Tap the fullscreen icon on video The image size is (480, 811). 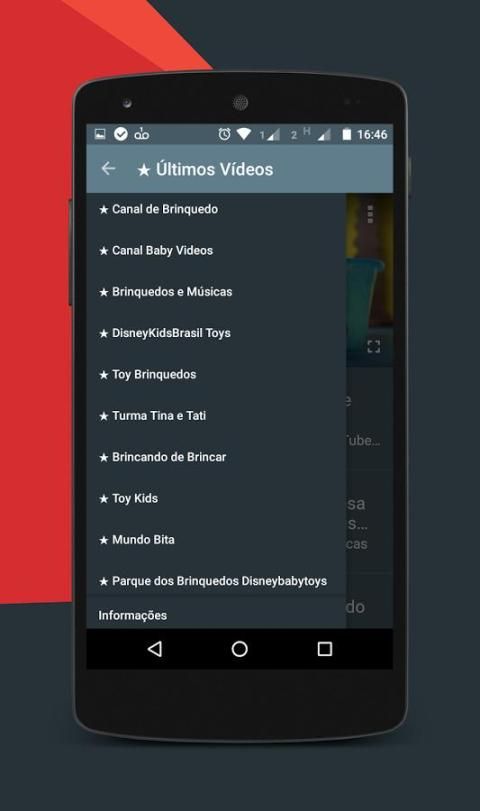373,346
